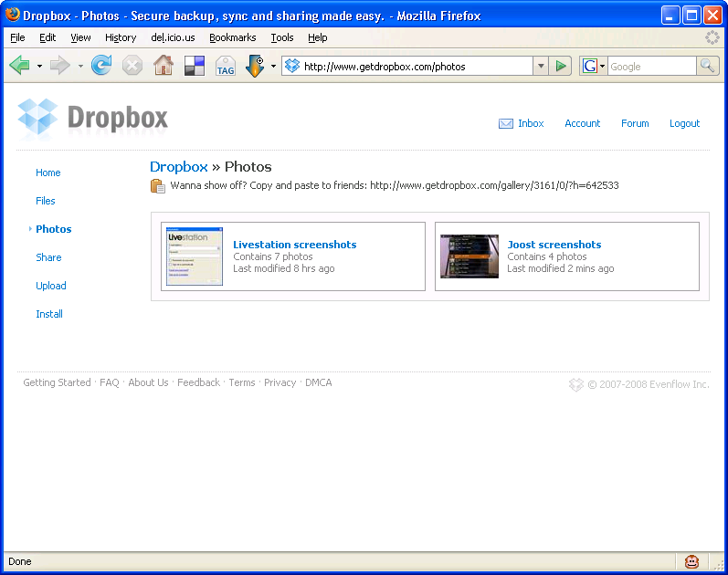
Task: Click the gallery share URL text
Action: click(494, 185)
